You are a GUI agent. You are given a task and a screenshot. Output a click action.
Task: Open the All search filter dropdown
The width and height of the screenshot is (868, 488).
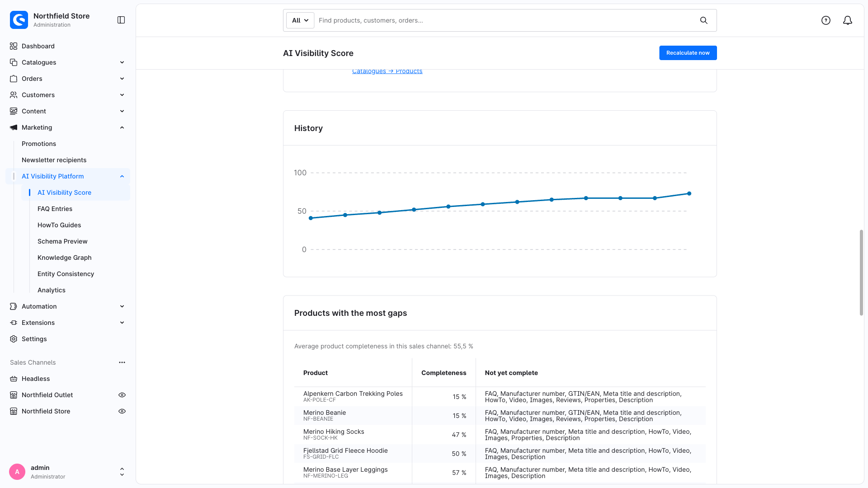tap(300, 20)
